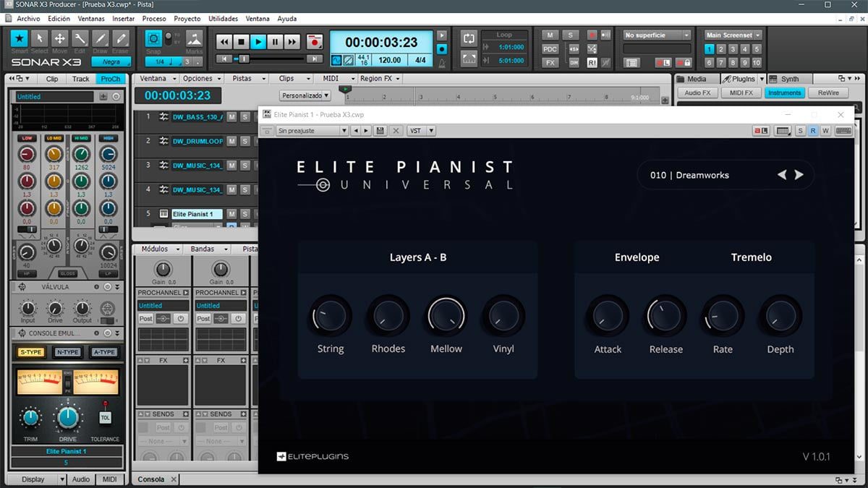Switch to the Clip inspector tab

point(52,79)
